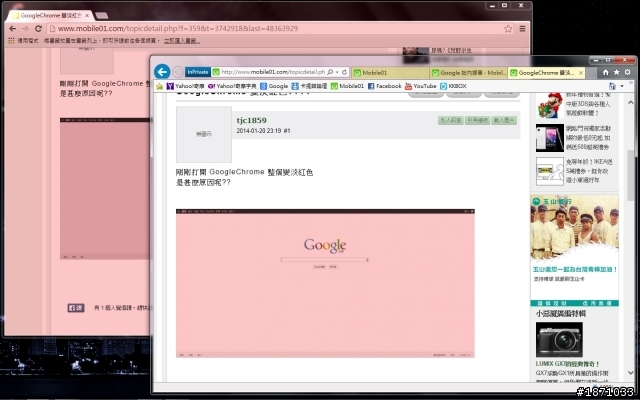Image resolution: width=640 pixels, height=400 pixels.
Task: Click the blank avatar box in Chrome page
Action: coord(87,60)
